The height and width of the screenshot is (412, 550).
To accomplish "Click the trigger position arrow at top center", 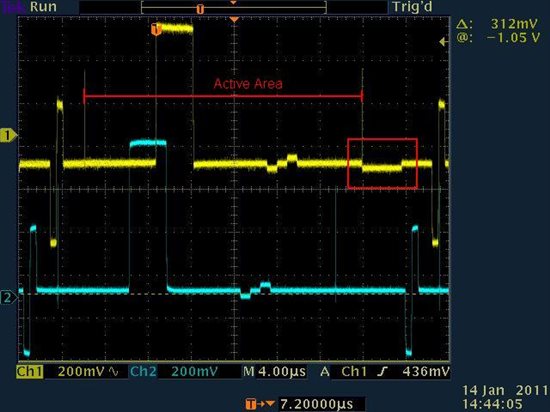I will pos(234,19).
